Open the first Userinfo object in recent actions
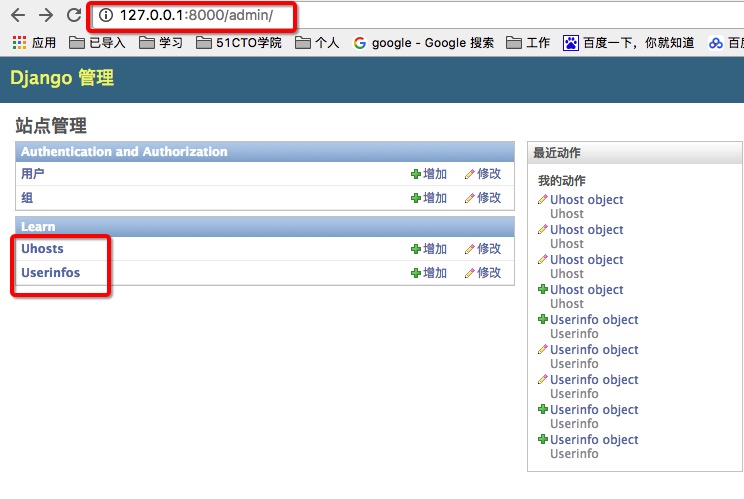The height and width of the screenshot is (499, 744). click(594, 320)
